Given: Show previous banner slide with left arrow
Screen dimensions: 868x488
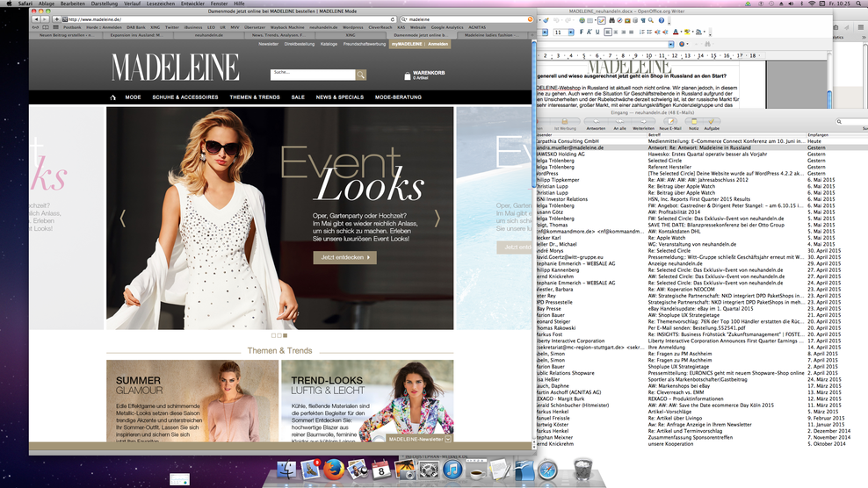Looking at the screenshot, I should pyautogui.click(x=123, y=219).
